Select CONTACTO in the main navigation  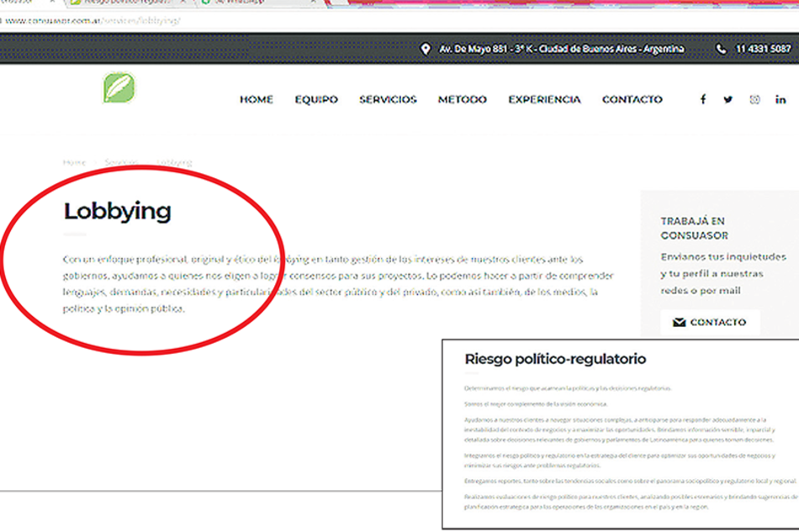pyautogui.click(x=632, y=99)
